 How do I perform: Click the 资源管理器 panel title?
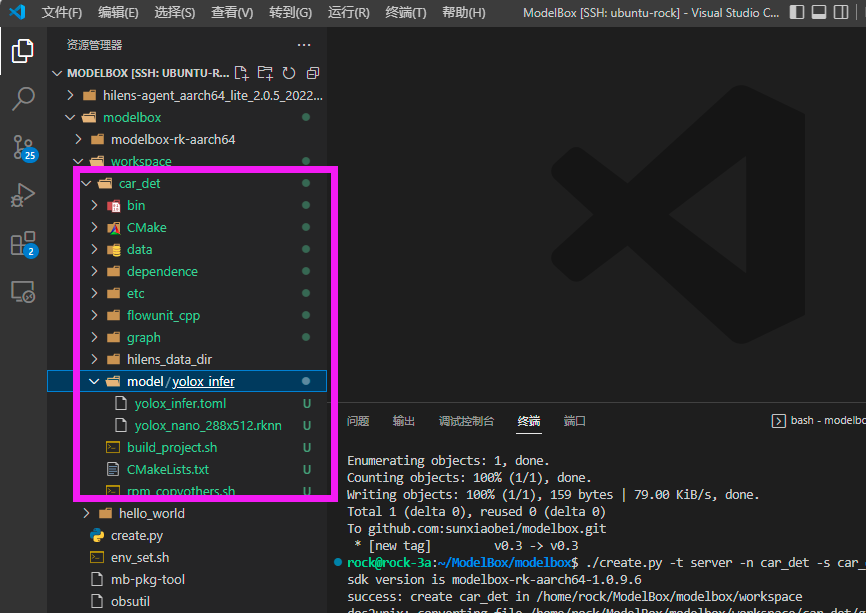[x=94, y=45]
